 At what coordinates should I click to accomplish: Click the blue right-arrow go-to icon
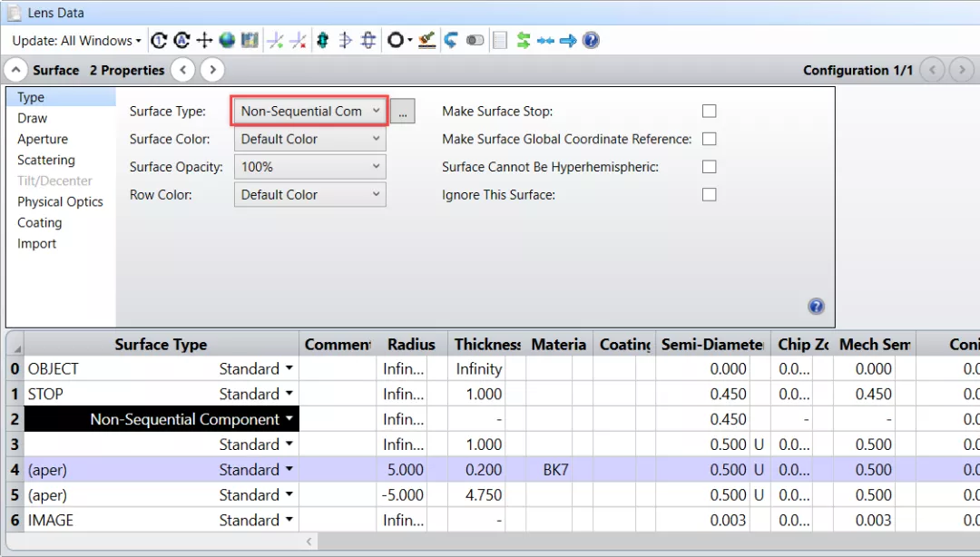tap(568, 41)
